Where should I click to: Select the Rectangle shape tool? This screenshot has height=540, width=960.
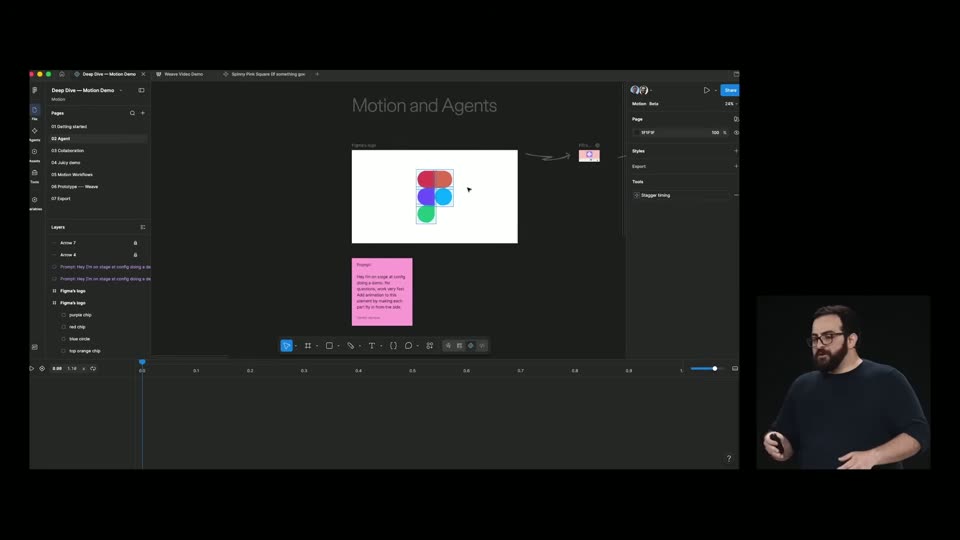point(329,346)
